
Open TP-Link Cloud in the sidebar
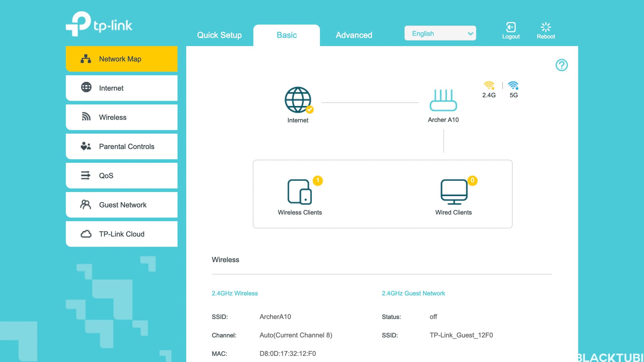click(x=122, y=234)
